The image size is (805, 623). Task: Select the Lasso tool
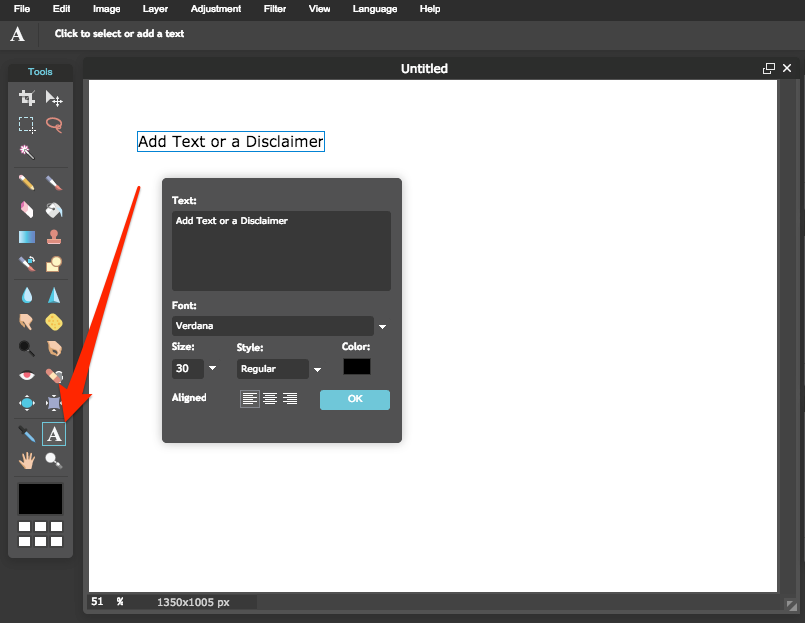(x=54, y=125)
